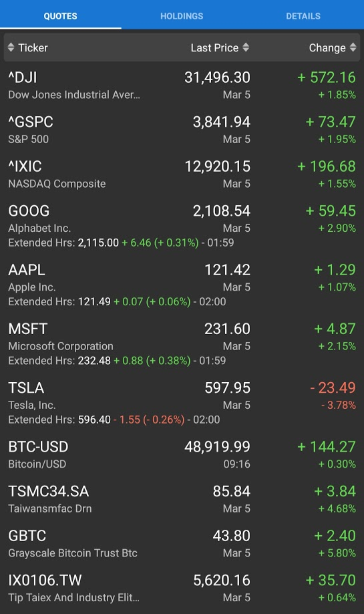Toggle the ^DJI change value +572.16
Screen dimensions: 364x614
pyautogui.click(x=327, y=78)
